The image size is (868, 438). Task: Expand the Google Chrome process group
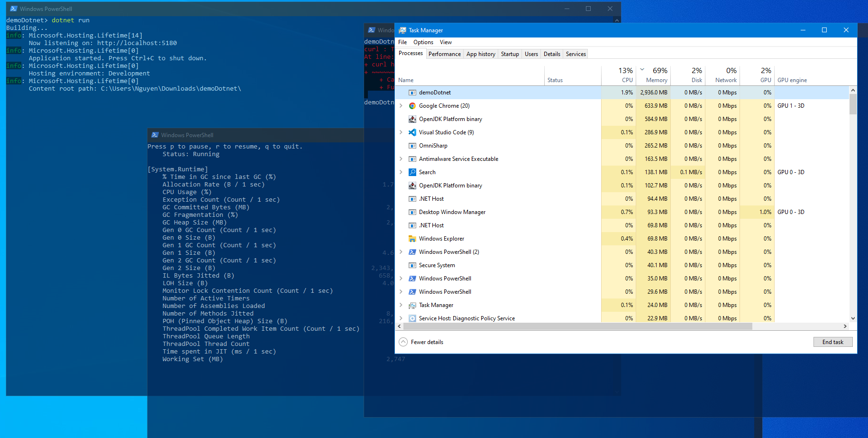coord(401,105)
